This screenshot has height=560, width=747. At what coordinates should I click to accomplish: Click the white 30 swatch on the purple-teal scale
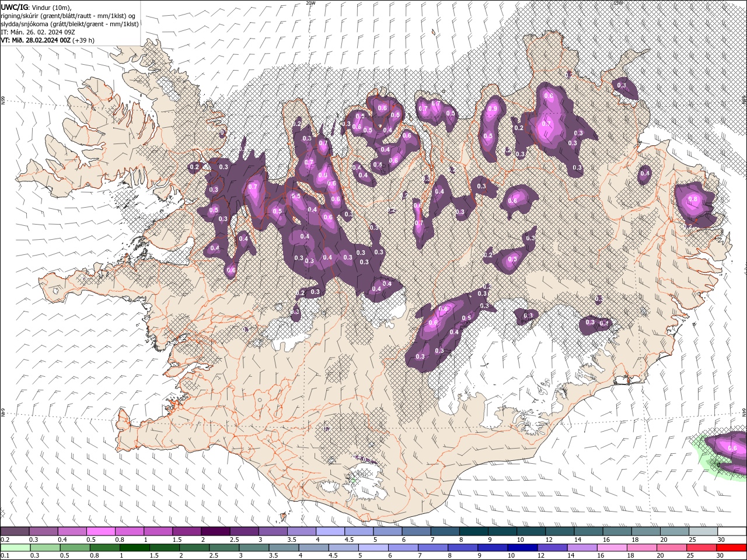coord(731,531)
